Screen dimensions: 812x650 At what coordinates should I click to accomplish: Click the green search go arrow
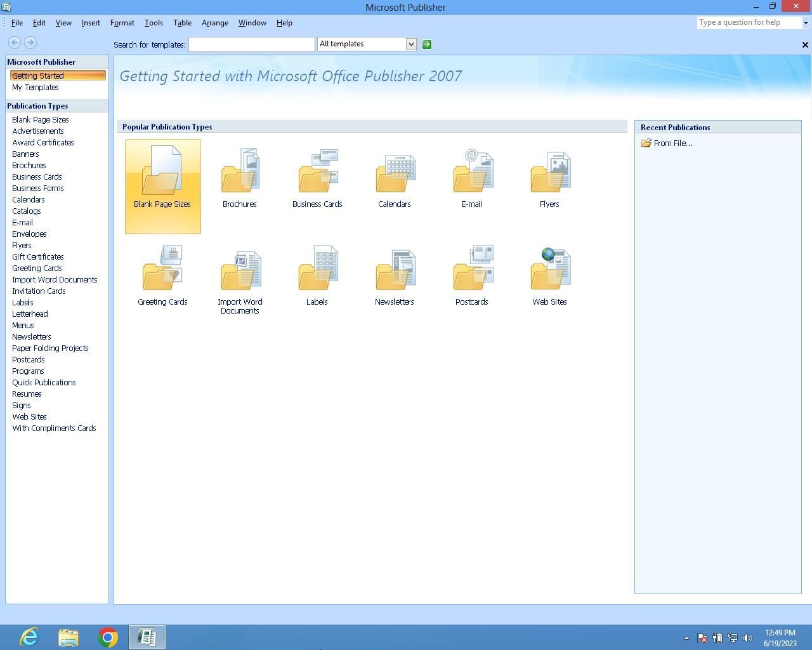pyautogui.click(x=427, y=44)
